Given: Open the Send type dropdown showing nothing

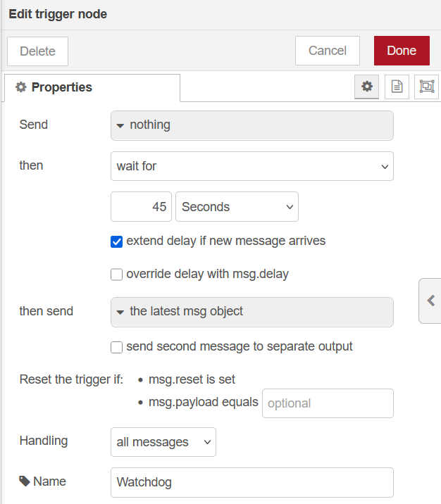Looking at the screenshot, I should (x=251, y=125).
